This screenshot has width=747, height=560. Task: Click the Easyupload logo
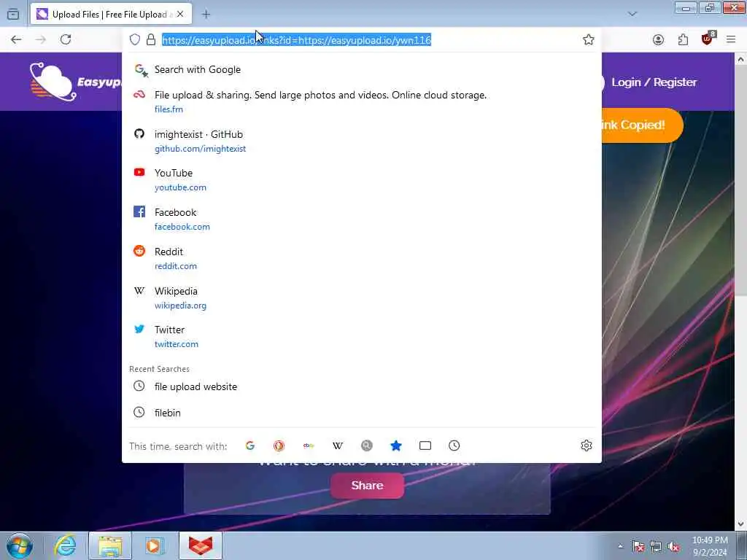click(75, 82)
